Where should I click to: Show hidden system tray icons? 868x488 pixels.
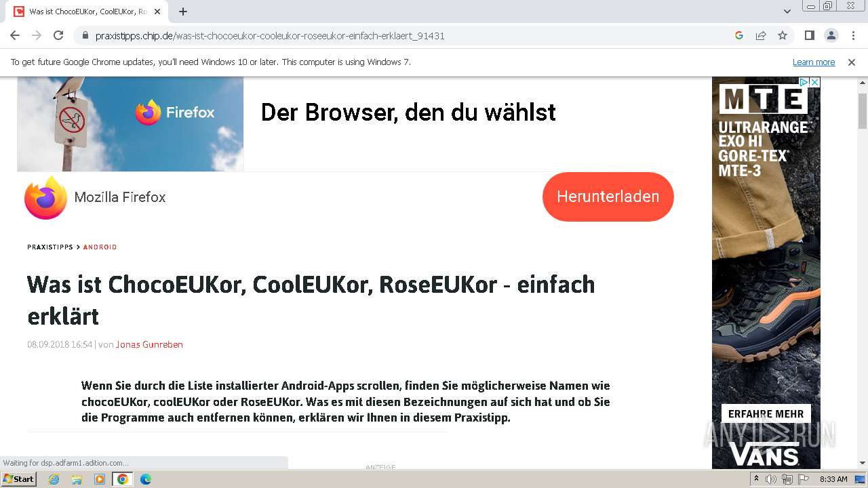(x=757, y=479)
